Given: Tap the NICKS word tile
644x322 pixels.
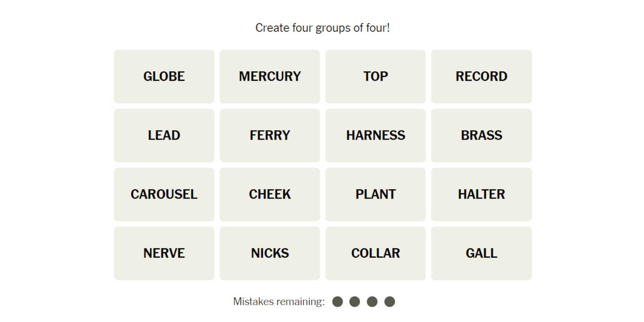Looking at the screenshot, I should pos(270,253).
